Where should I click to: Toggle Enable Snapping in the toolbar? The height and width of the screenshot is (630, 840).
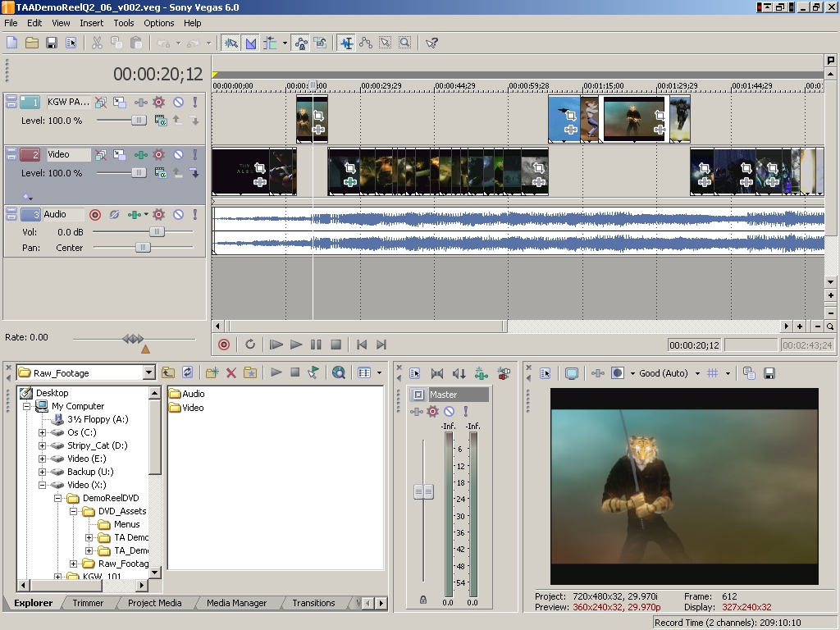pos(231,43)
